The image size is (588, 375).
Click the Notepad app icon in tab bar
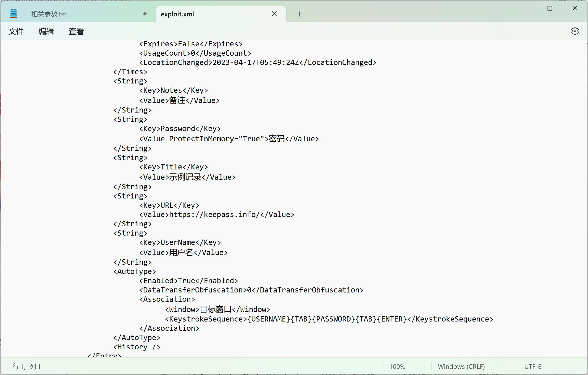click(13, 14)
